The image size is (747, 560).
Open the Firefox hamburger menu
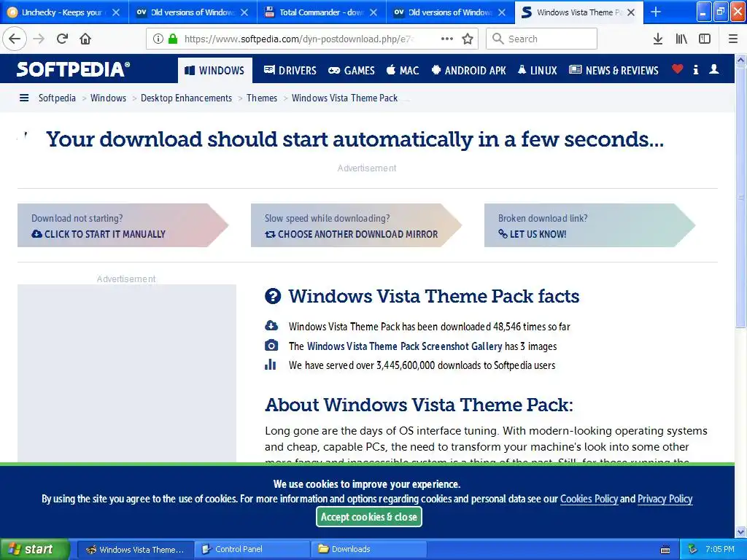click(x=733, y=39)
